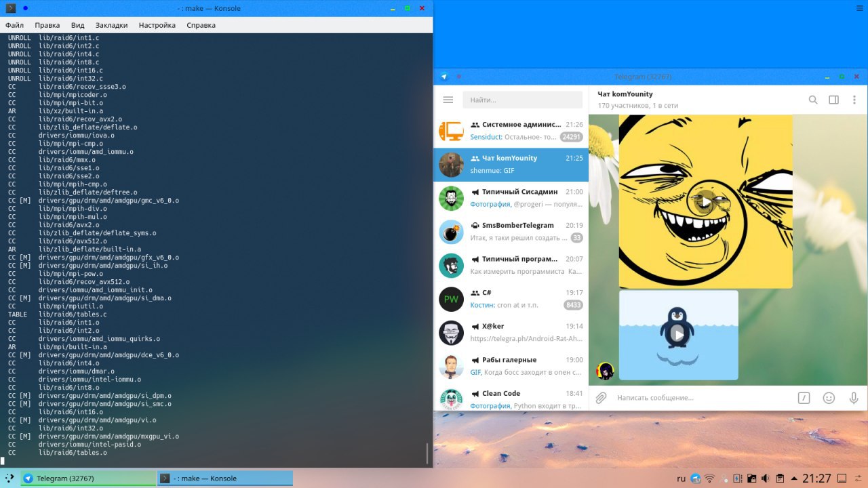Switch to make — Konsole taskbar entry
The height and width of the screenshot is (488, 868).
225,479
